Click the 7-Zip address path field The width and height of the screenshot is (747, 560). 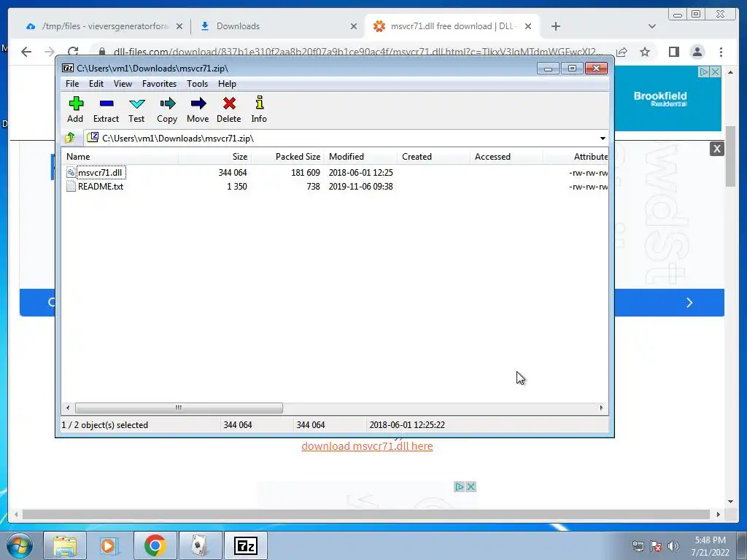coord(347,138)
